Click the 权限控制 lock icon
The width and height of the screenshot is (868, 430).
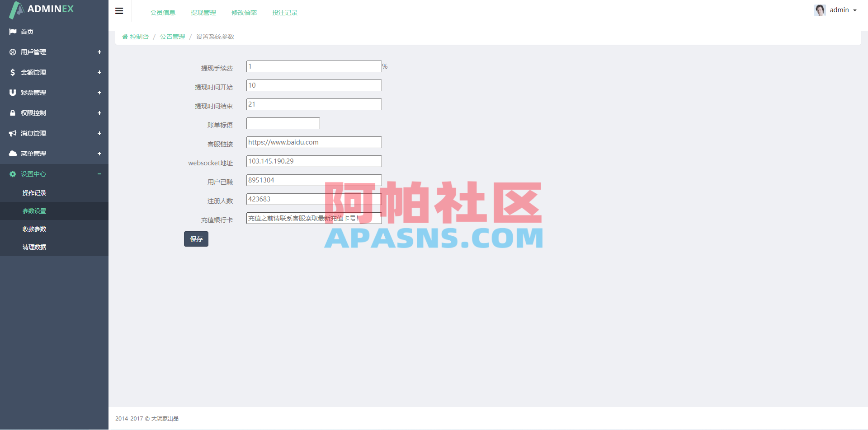point(12,113)
